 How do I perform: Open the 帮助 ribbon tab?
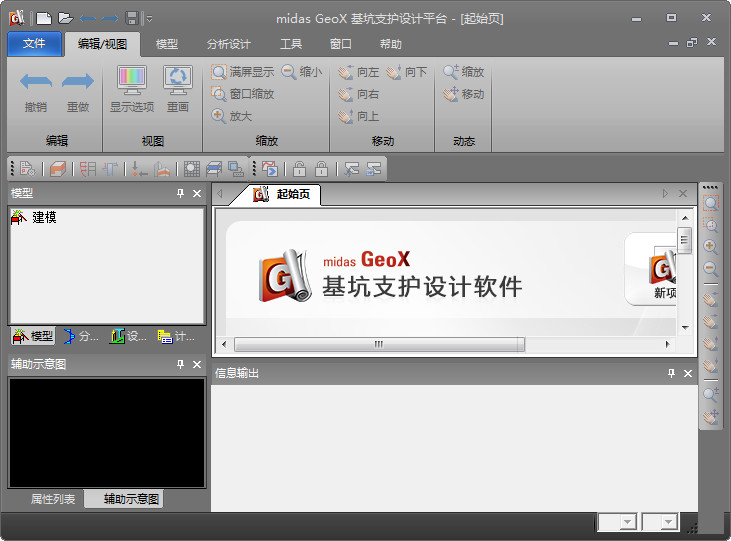click(391, 44)
